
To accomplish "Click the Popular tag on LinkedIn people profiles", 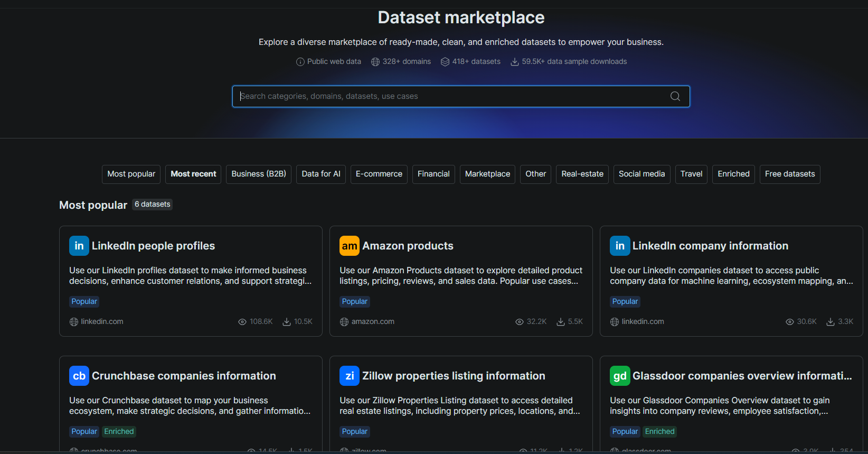I will click(x=84, y=301).
